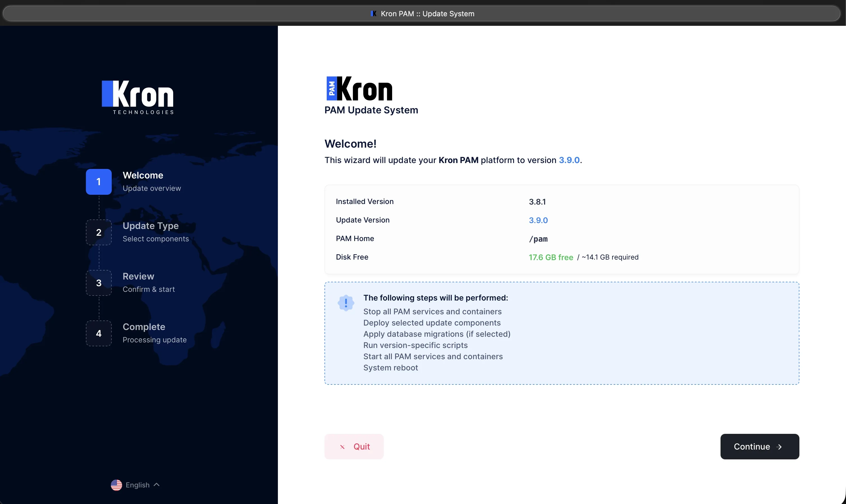The width and height of the screenshot is (846, 504).
Task: Click the 'PAM Update System' subtitle
Action: [x=371, y=110]
